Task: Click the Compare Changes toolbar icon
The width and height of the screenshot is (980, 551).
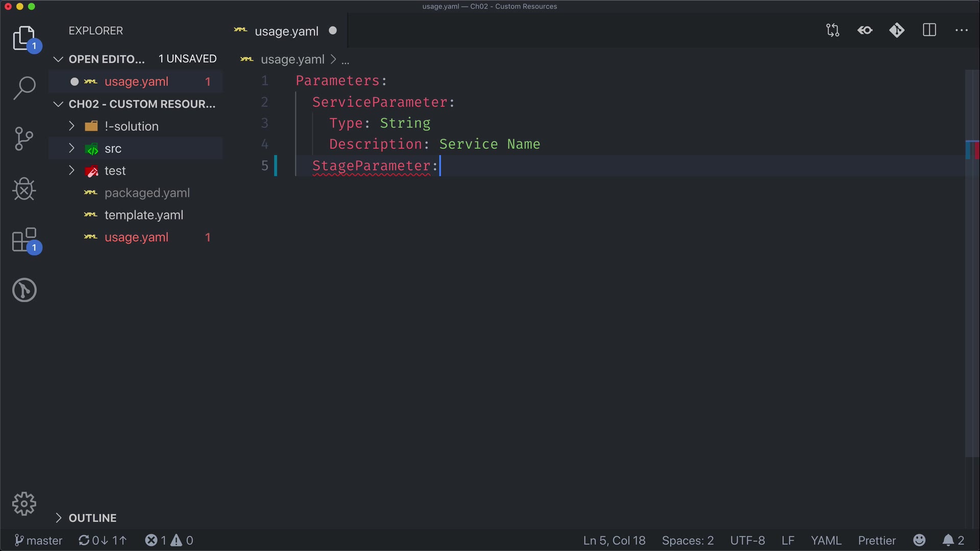Action: coord(832,31)
